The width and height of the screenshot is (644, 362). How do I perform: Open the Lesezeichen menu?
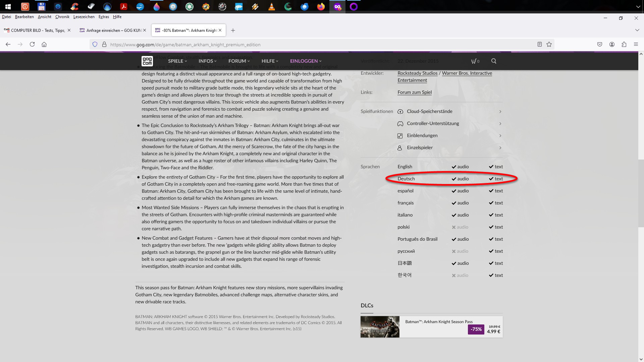pyautogui.click(x=84, y=17)
